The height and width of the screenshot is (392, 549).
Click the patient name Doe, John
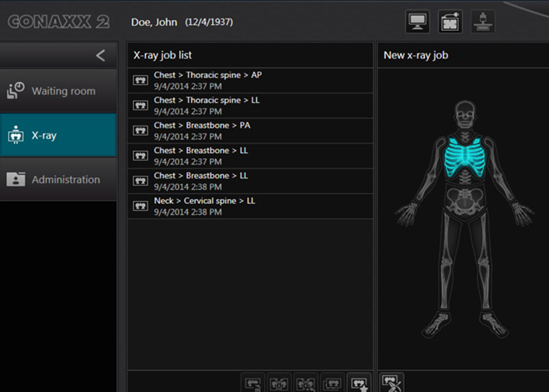coord(154,22)
